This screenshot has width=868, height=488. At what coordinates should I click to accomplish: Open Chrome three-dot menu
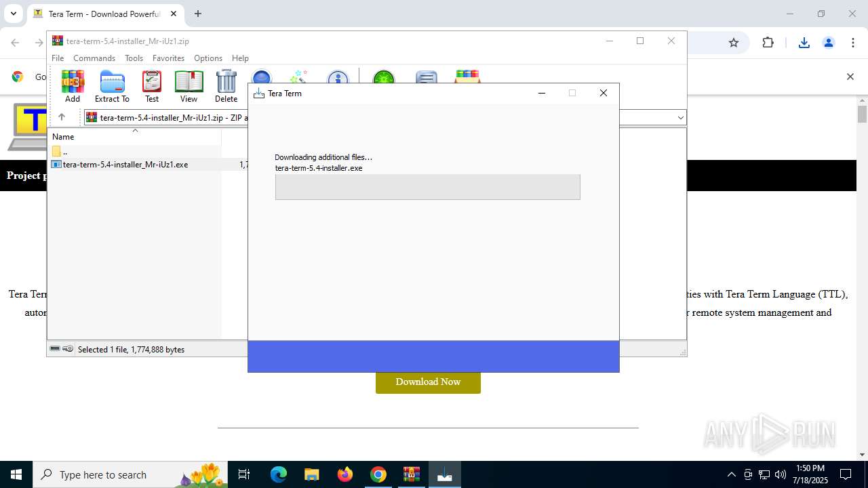[x=852, y=43]
